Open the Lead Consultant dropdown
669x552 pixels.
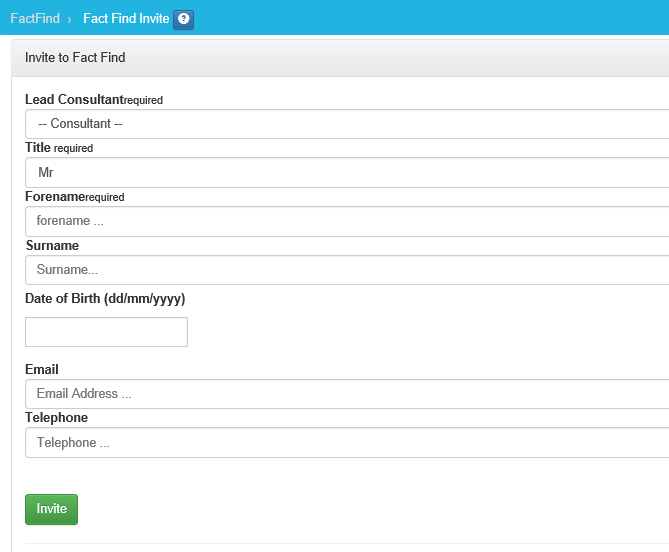click(346, 124)
